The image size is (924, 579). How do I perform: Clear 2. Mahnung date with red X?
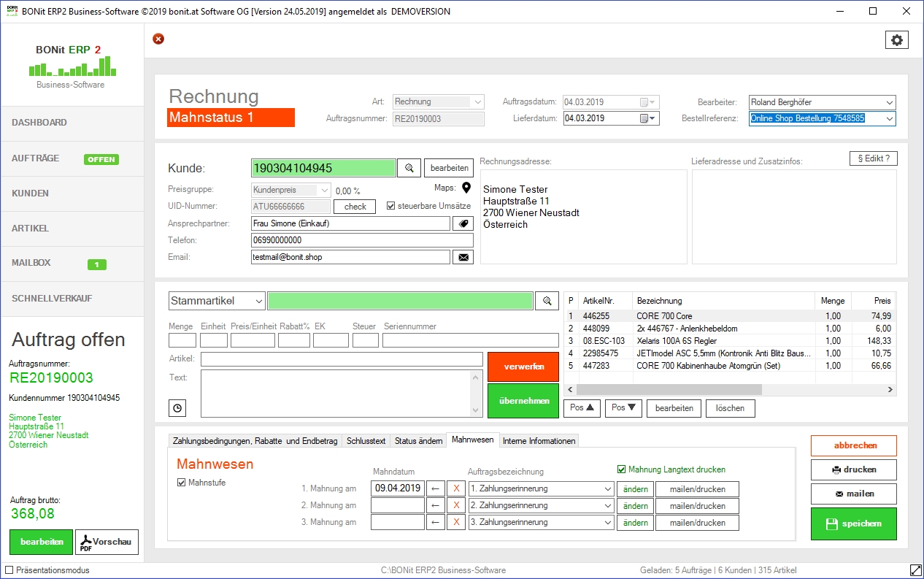456,506
